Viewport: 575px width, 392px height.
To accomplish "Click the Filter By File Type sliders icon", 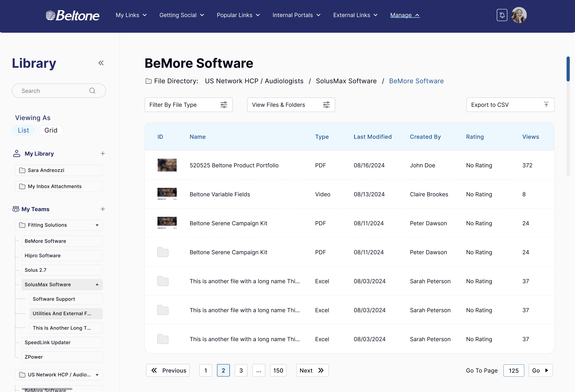I will point(224,105).
